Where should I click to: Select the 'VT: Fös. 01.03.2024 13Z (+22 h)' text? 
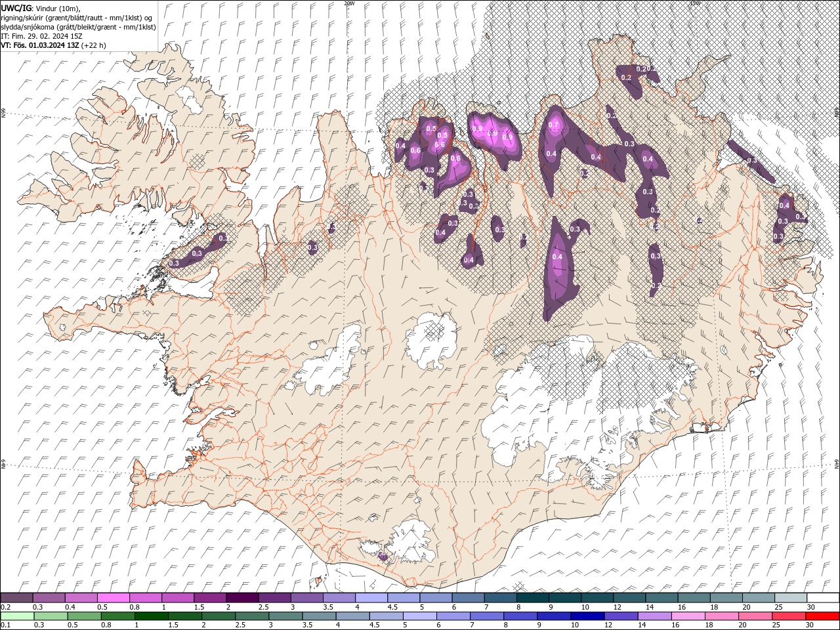(x=53, y=45)
